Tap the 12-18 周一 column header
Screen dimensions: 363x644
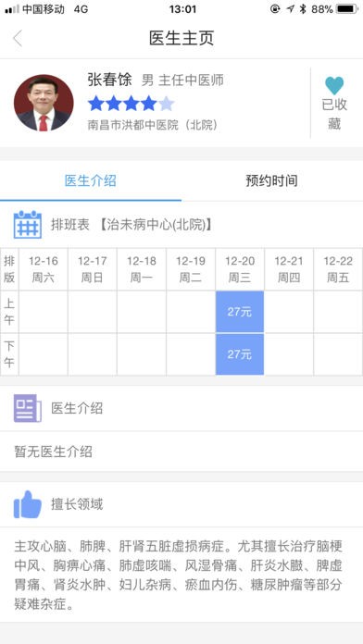click(x=142, y=269)
